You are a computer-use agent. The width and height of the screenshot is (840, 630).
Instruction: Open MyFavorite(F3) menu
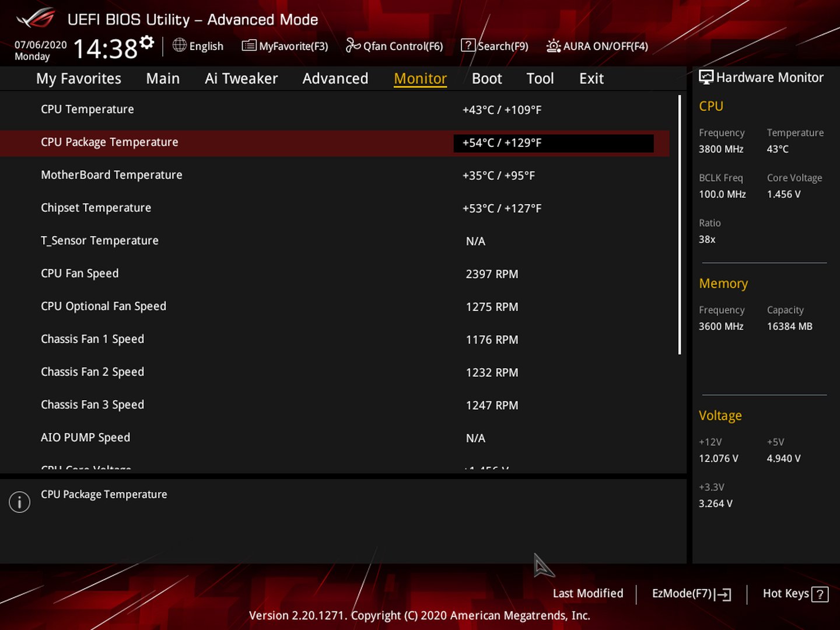click(293, 46)
